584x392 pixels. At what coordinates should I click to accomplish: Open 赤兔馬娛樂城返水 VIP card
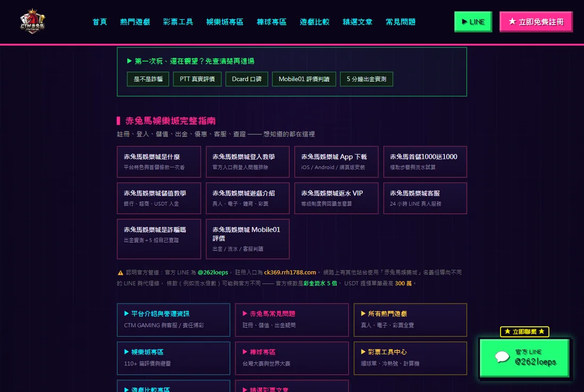coord(336,198)
